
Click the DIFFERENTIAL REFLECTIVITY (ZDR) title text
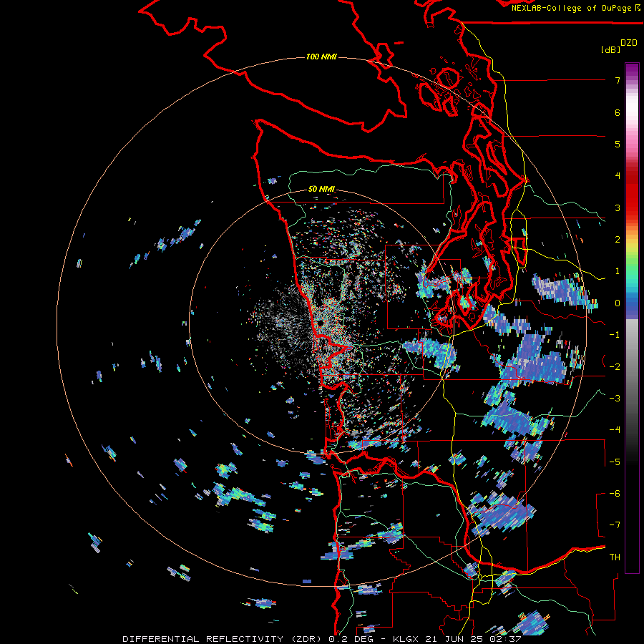[223, 639]
